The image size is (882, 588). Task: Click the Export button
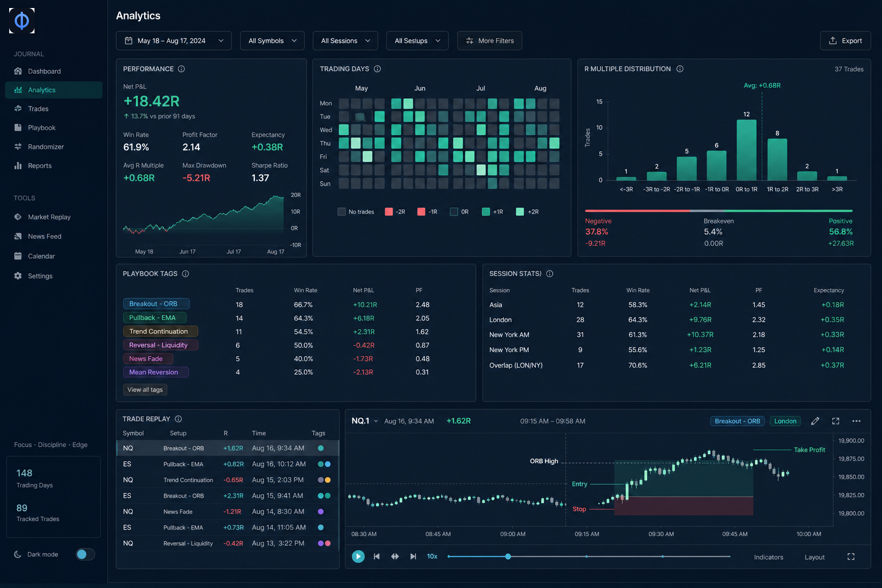tap(845, 41)
